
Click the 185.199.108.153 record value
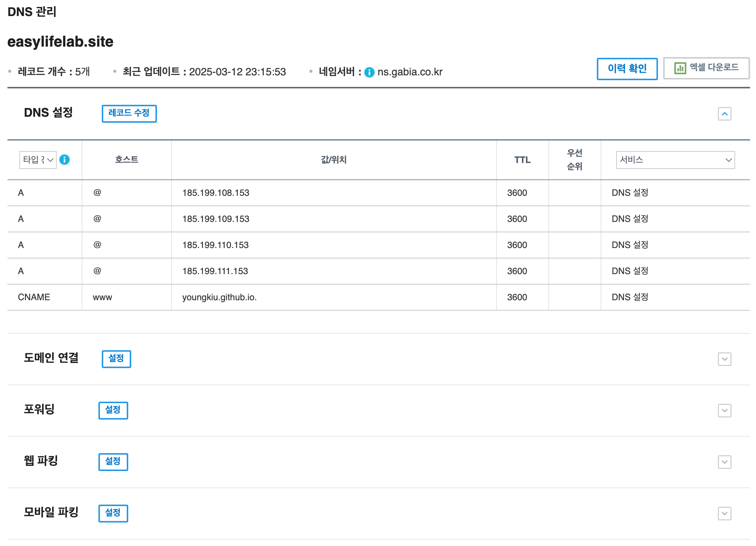(x=215, y=193)
